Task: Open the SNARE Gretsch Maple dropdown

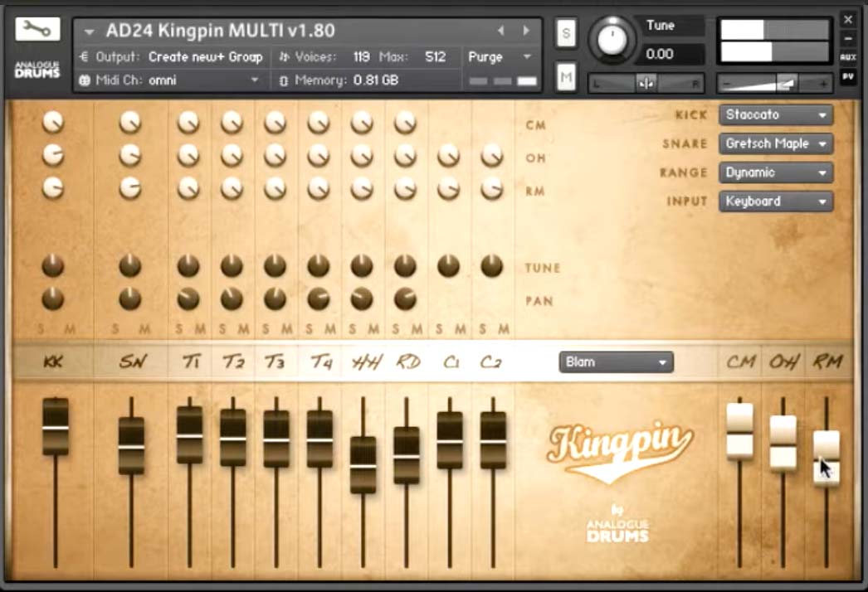Action: (776, 143)
